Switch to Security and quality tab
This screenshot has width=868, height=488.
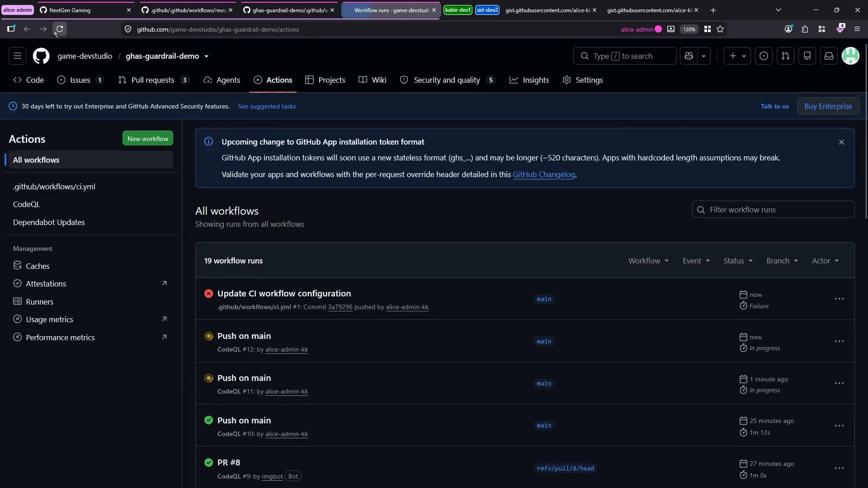coord(448,80)
